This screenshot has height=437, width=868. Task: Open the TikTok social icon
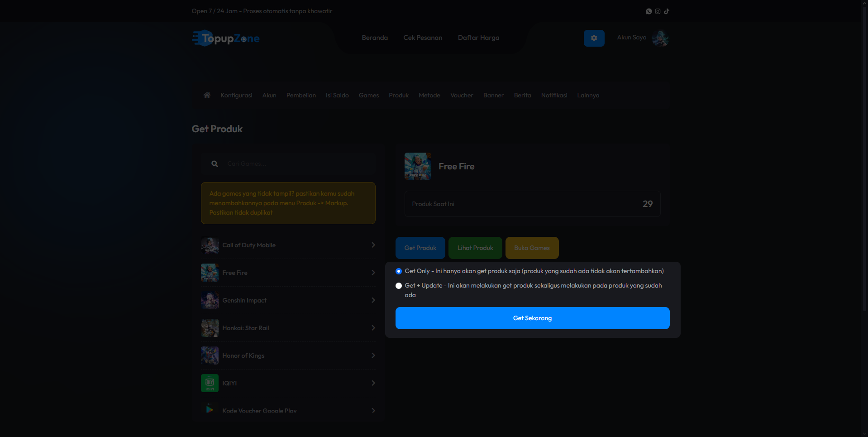tap(667, 11)
